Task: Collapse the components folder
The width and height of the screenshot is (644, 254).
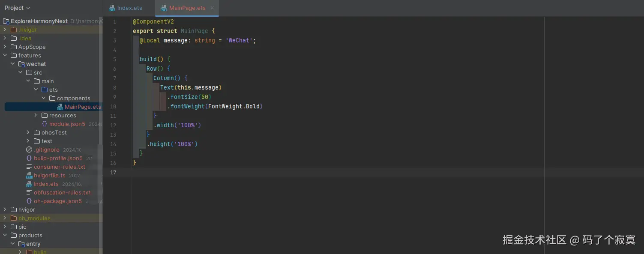Action: click(x=43, y=98)
